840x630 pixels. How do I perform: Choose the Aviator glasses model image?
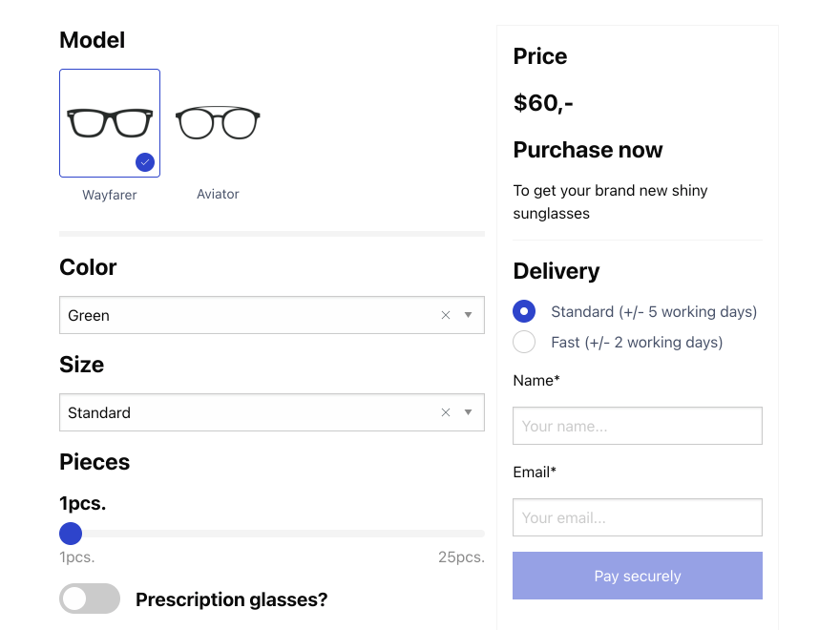pos(218,123)
